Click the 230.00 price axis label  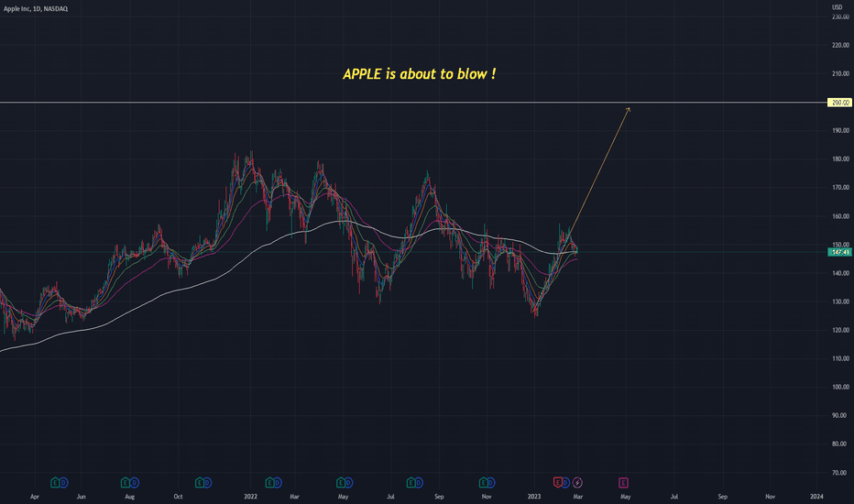[840, 16]
